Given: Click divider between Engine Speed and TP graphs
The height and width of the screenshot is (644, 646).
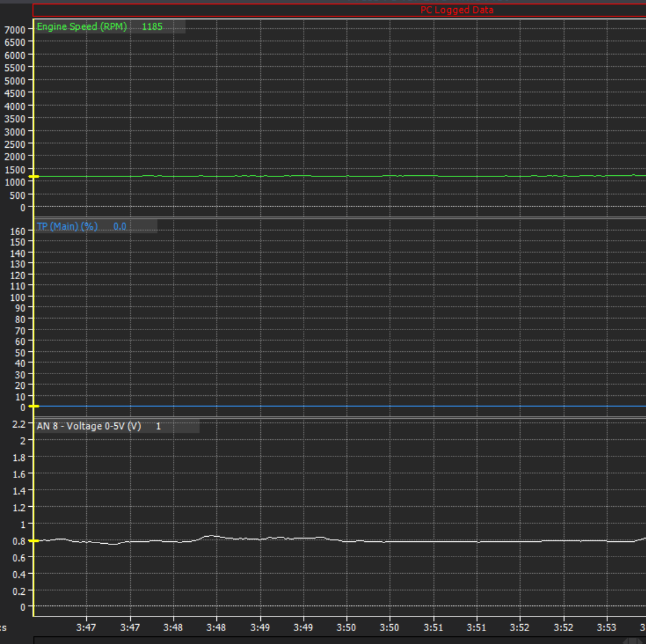Looking at the screenshot, I should (x=340, y=218).
